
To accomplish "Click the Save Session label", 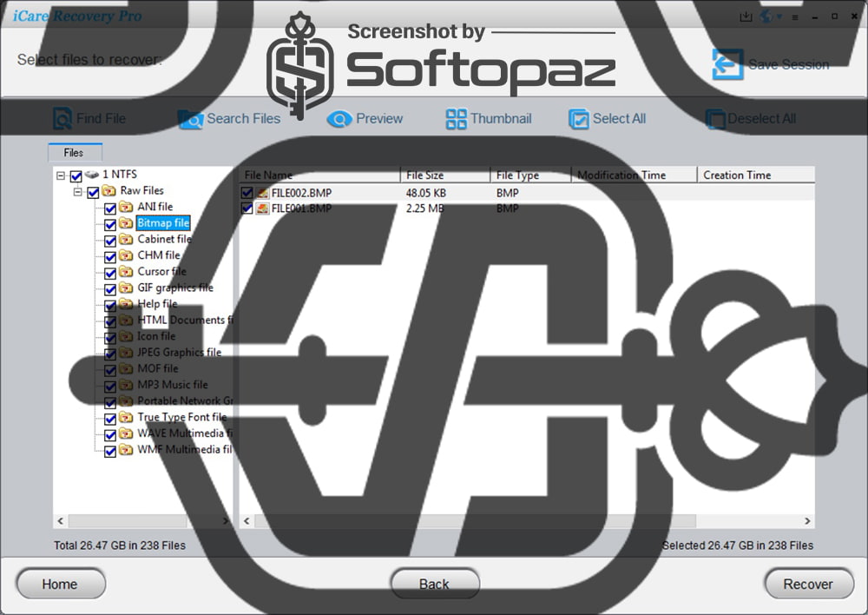I will pos(789,65).
